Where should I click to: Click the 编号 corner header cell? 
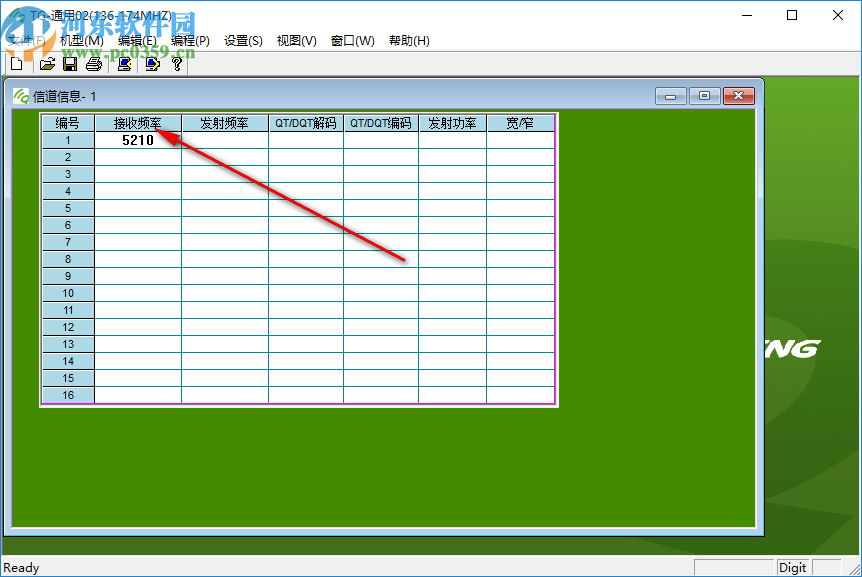pos(68,123)
